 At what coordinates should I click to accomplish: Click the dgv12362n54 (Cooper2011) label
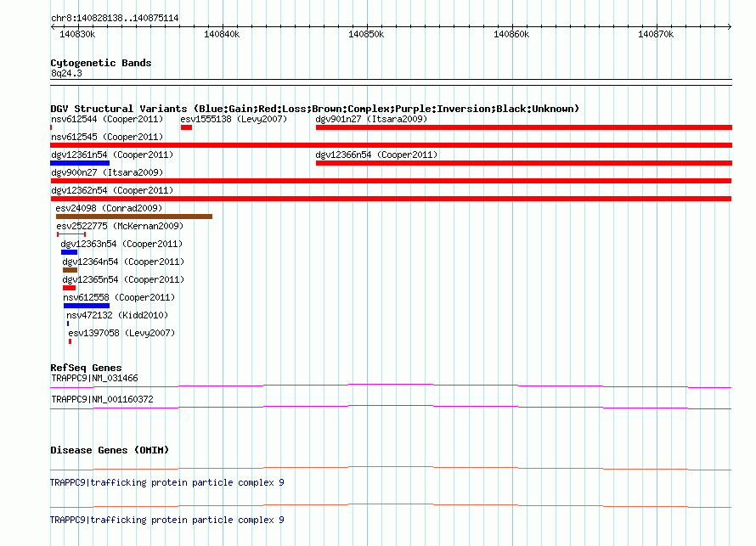pyautogui.click(x=112, y=190)
